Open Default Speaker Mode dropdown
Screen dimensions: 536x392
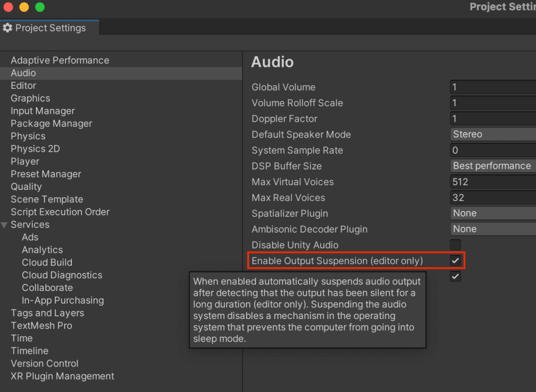click(493, 135)
